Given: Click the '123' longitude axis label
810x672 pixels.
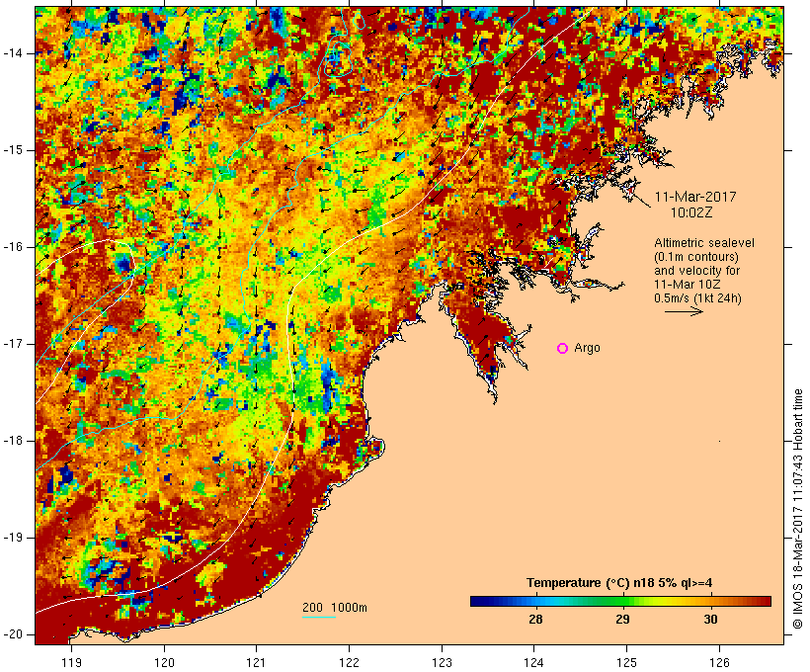Looking at the screenshot, I should point(442,662).
